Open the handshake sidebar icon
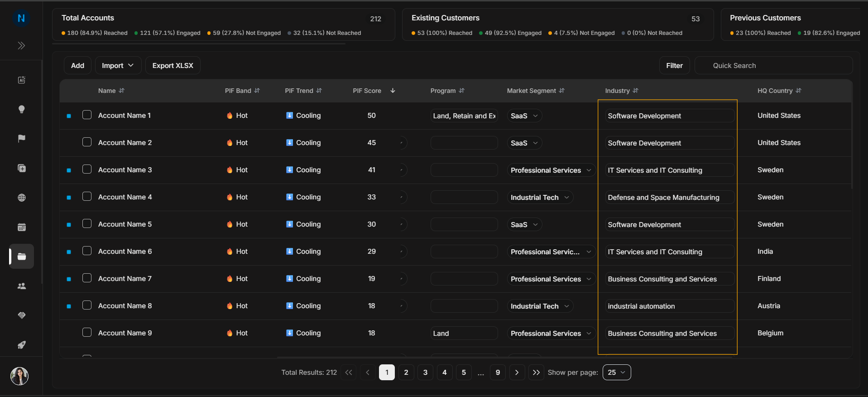 coord(21,315)
